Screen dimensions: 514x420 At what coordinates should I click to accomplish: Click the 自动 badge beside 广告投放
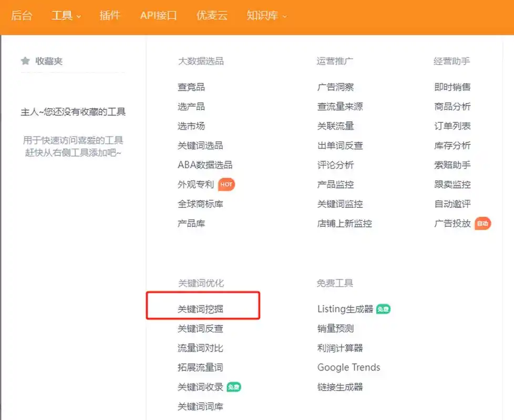pos(482,223)
